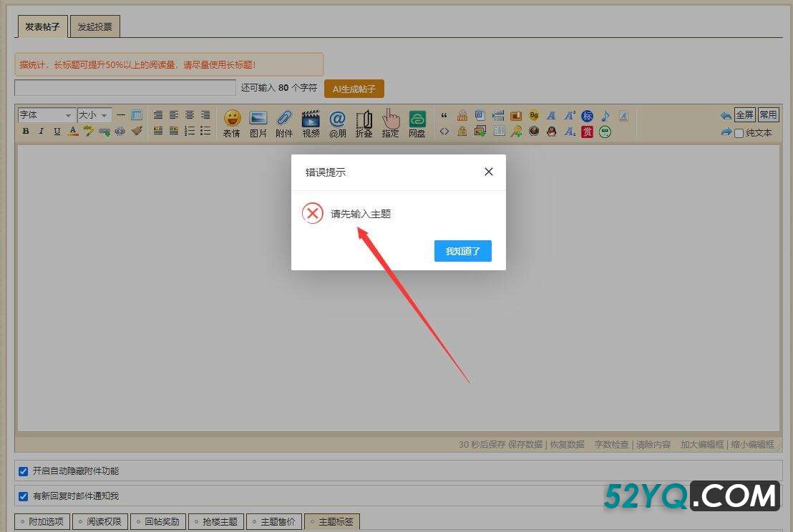Uncheck 开启自动隐藏附件功能 checkbox

(23, 471)
